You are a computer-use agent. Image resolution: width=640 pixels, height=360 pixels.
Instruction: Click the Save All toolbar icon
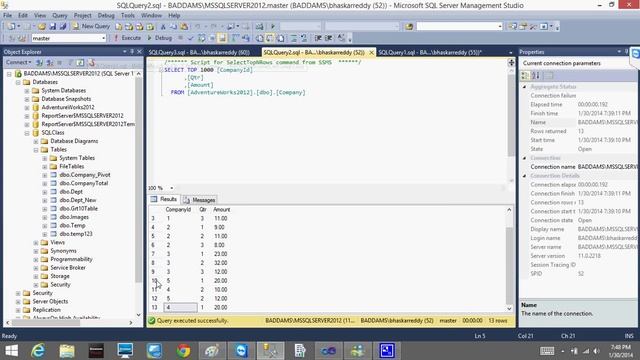[63, 27]
